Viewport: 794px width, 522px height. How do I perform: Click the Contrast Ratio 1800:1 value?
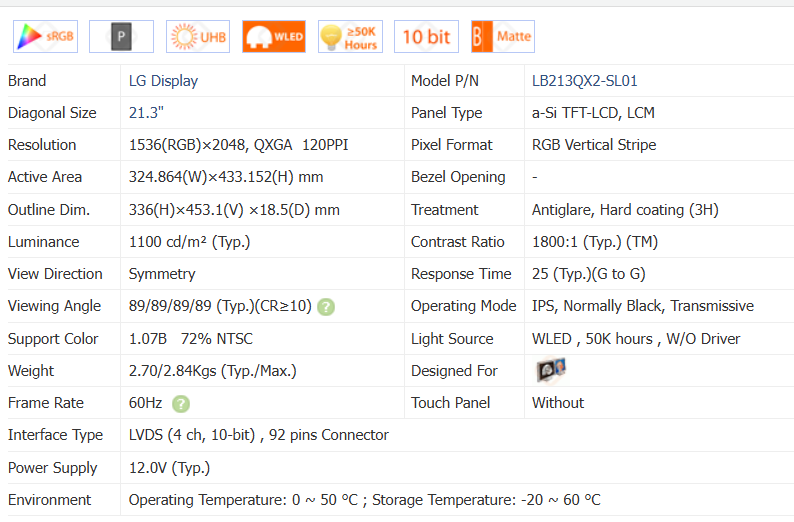point(594,242)
